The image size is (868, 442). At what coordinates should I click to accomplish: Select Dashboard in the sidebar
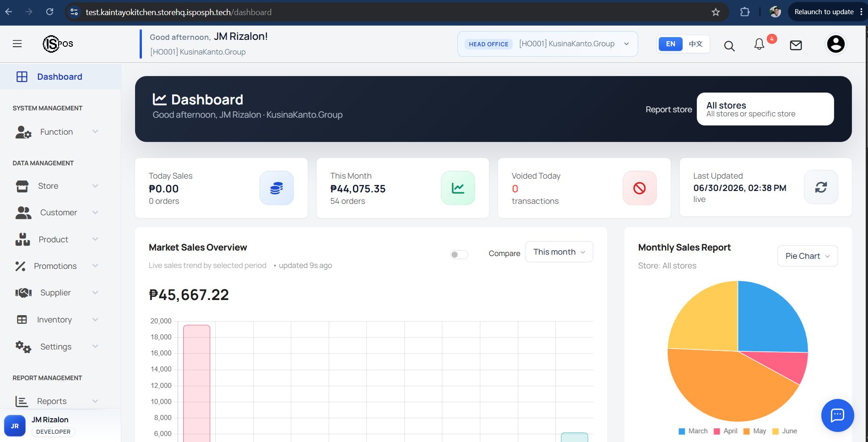click(60, 77)
